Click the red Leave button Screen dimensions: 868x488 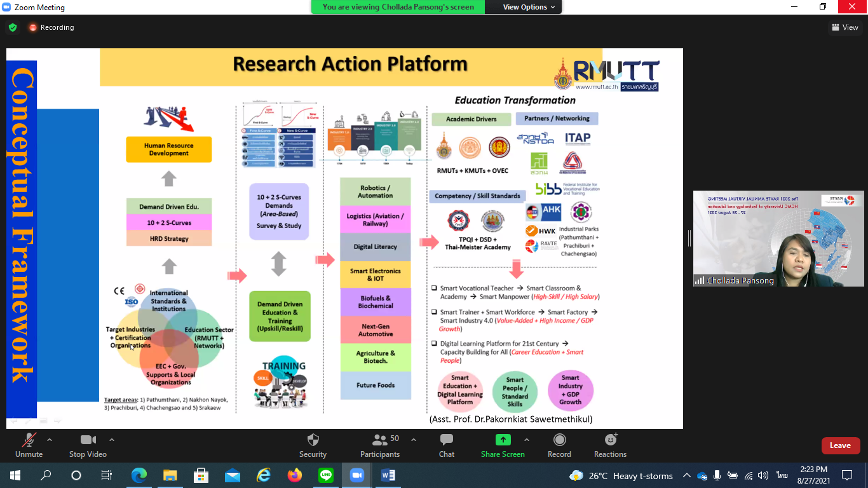[x=841, y=445]
